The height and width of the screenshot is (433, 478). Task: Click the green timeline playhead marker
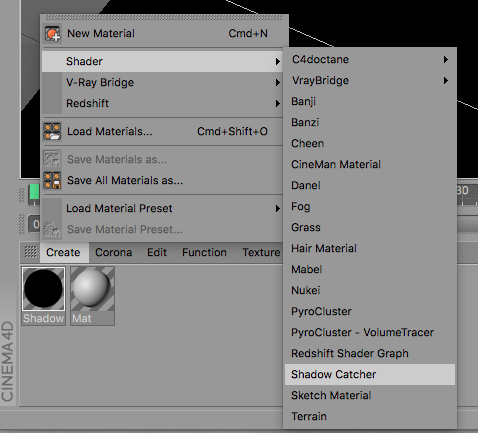(x=34, y=193)
